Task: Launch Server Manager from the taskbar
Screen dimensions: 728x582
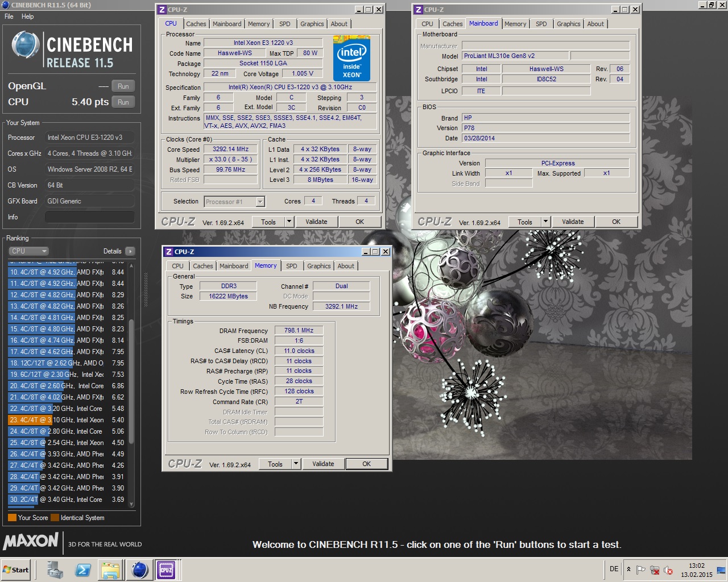Action: (55, 569)
